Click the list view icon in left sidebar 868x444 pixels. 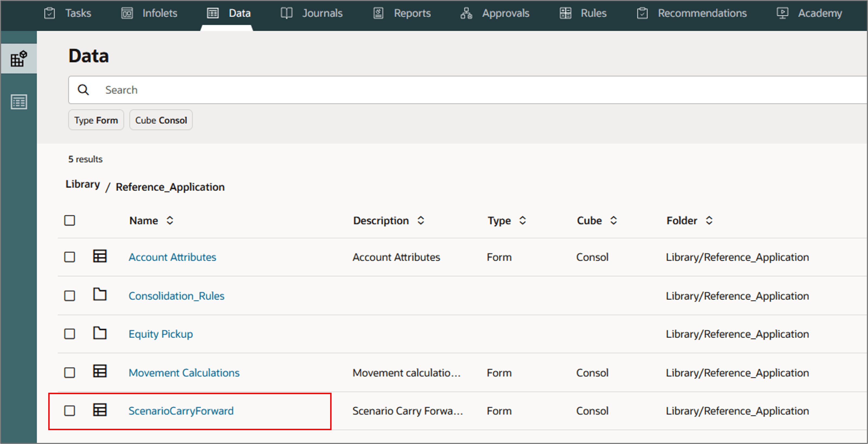[18, 102]
